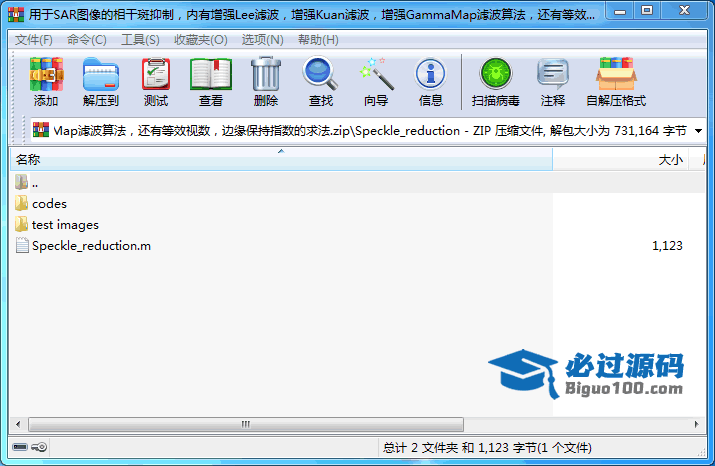
Task: Open the View (查看) book icon
Action: [x=211, y=74]
